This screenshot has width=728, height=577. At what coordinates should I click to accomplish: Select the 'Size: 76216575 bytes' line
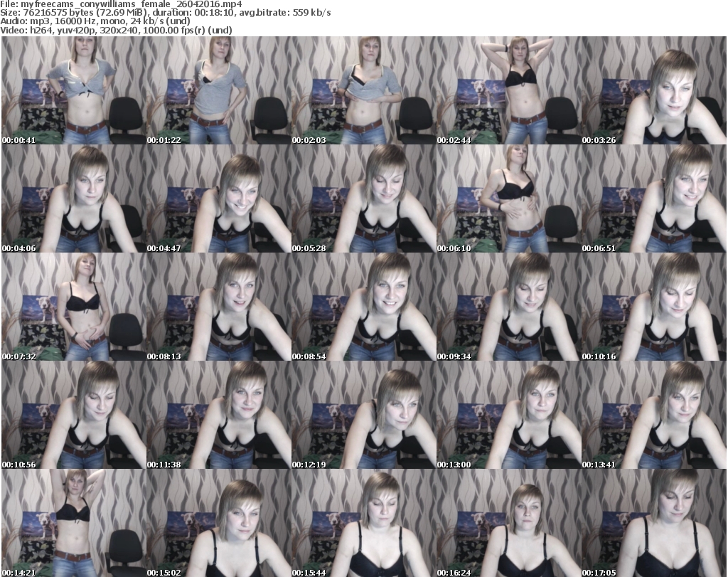[x=166, y=13]
